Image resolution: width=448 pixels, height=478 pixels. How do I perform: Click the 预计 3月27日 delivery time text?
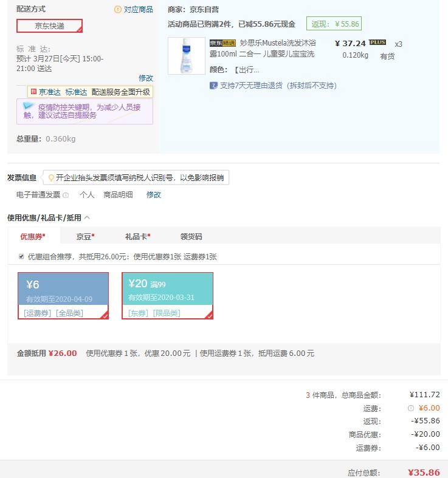coord(60,63)
